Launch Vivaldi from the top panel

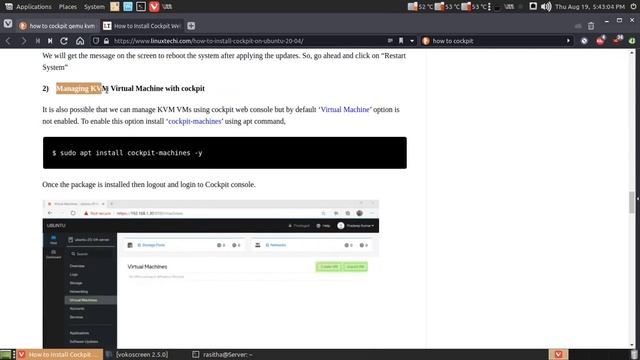pos(154,7)
